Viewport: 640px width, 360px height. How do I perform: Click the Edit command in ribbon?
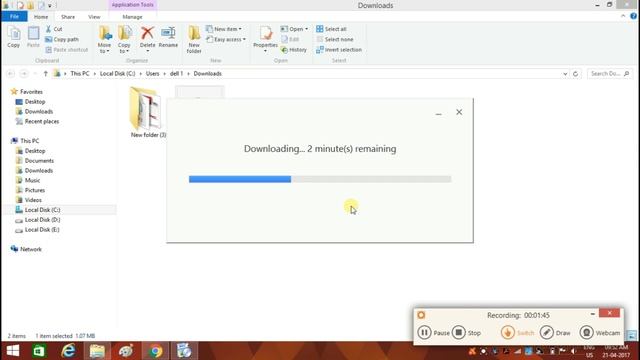tap(290, 39)
